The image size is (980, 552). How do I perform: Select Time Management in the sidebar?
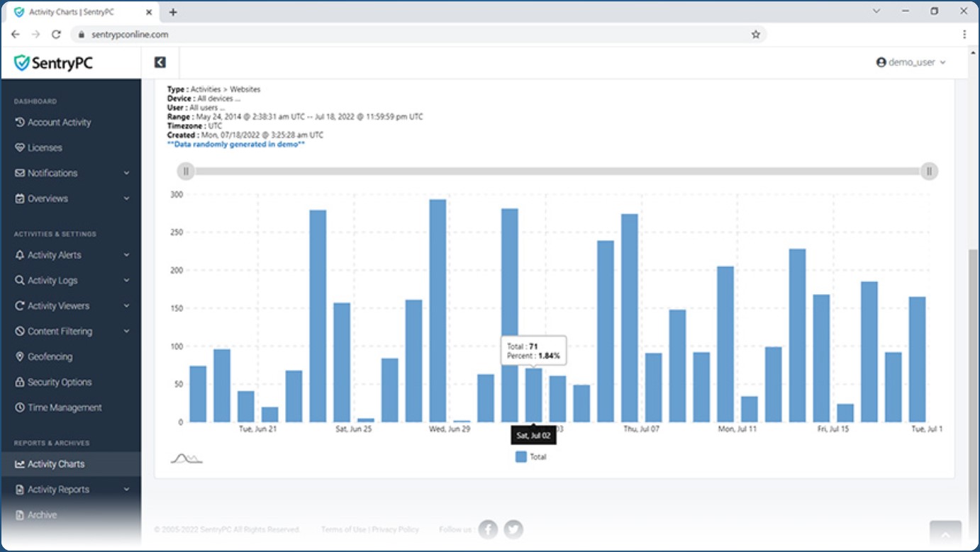65,407
